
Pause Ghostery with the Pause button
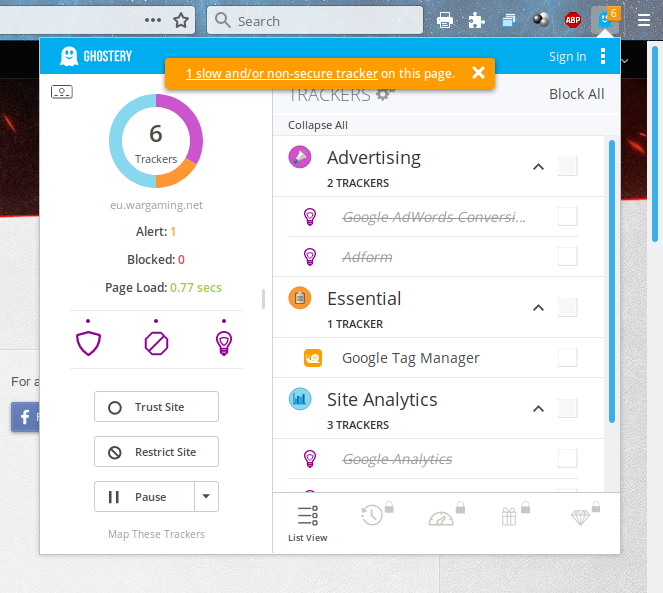pyautogui.click(x=144, y=497)
